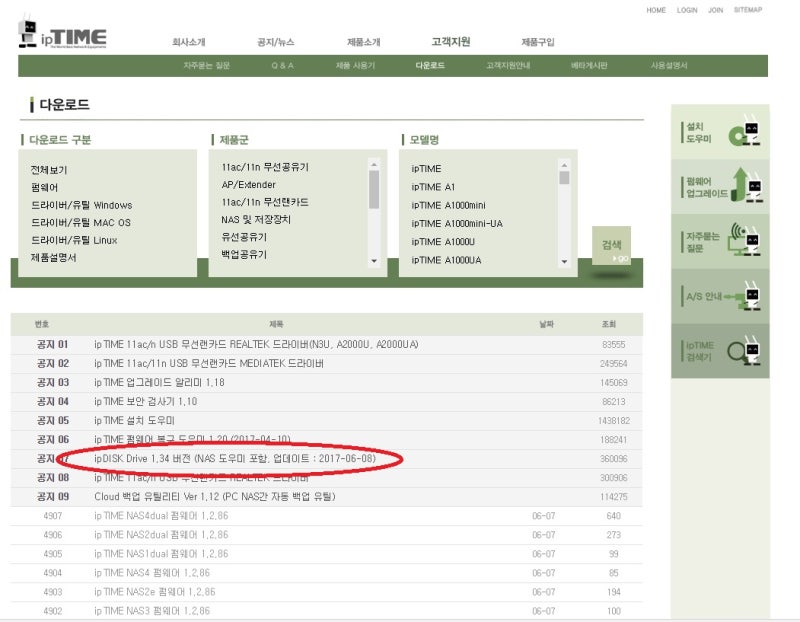
Task: Open ipTIME 설치 도우미 post
Action: (134, 420)
